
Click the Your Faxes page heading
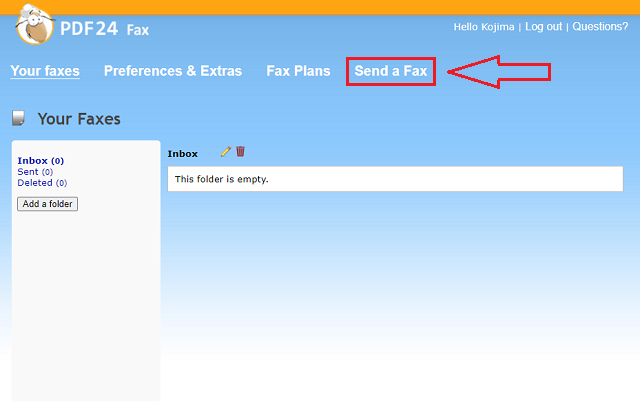(x=79, y=119)
